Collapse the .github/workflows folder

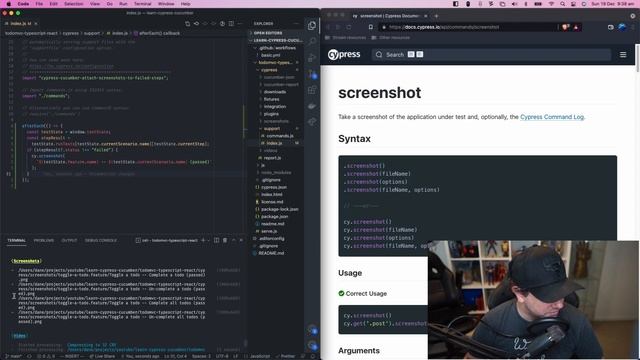[276, 48]
